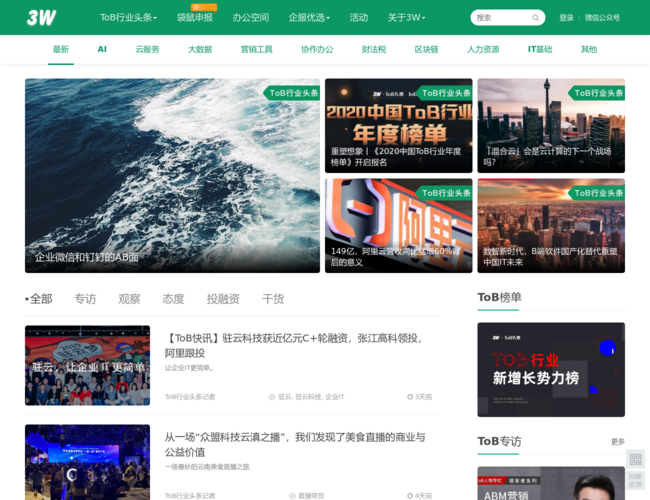Select the AI category tab
Image resolution: width=650 pixels, height=500 pixels.
[x=102, y=49]
